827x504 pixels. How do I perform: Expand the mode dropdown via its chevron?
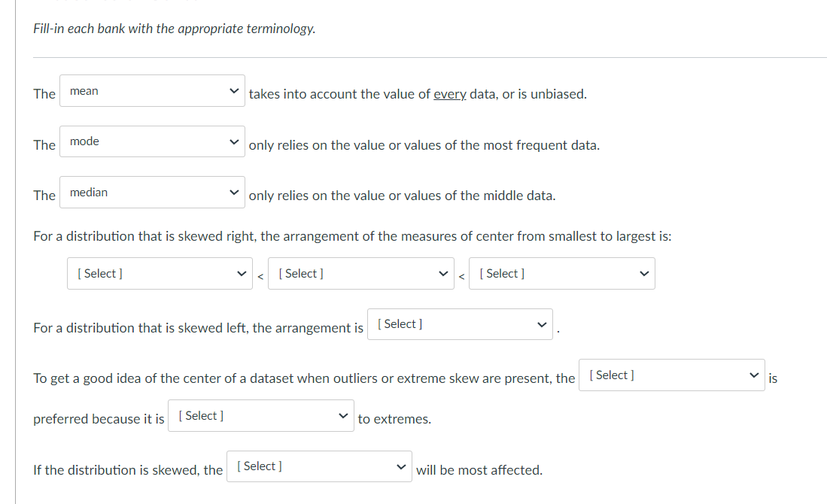click(x=234, y=141)
